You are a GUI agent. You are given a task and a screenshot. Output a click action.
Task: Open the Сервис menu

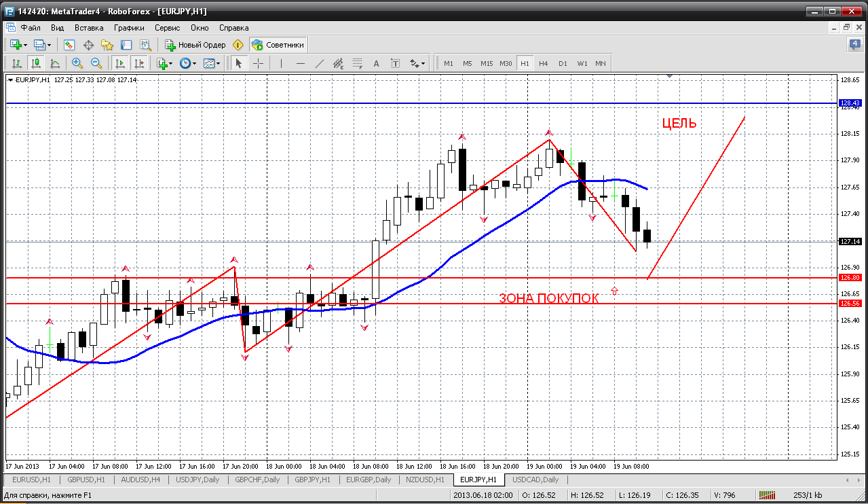point(167,28)
